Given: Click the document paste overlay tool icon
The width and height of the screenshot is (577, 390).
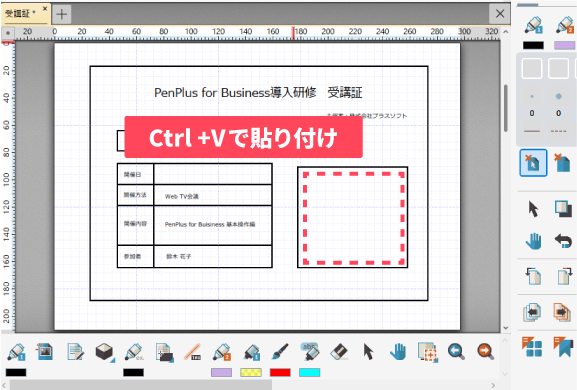Looking at the screenshot, I should tap(164, 352).
